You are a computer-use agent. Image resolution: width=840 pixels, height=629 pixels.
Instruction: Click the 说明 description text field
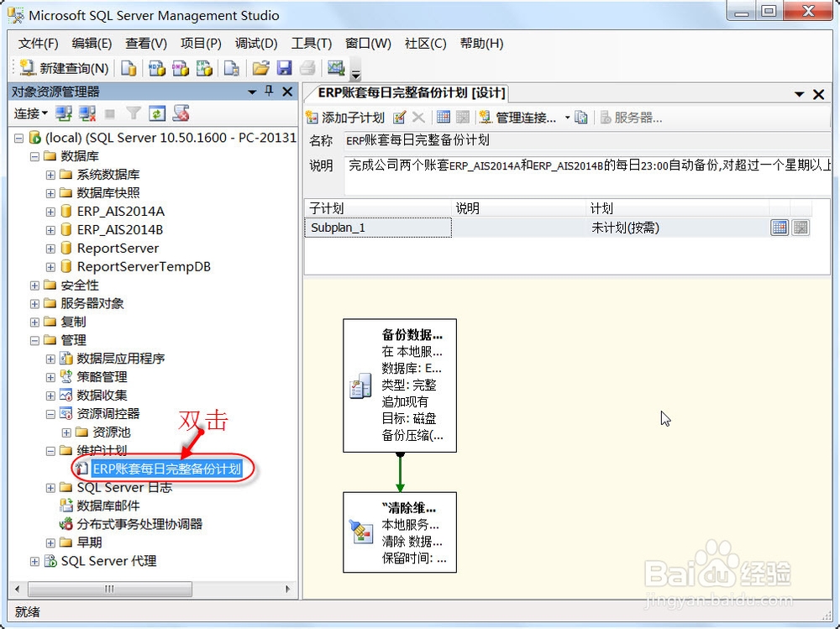[x=587, y=174]
